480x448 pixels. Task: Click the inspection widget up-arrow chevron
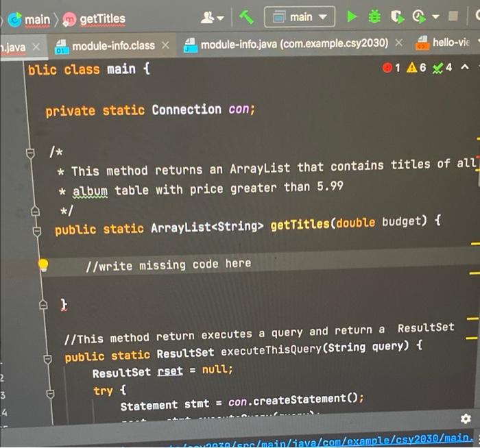pos(465,66)
